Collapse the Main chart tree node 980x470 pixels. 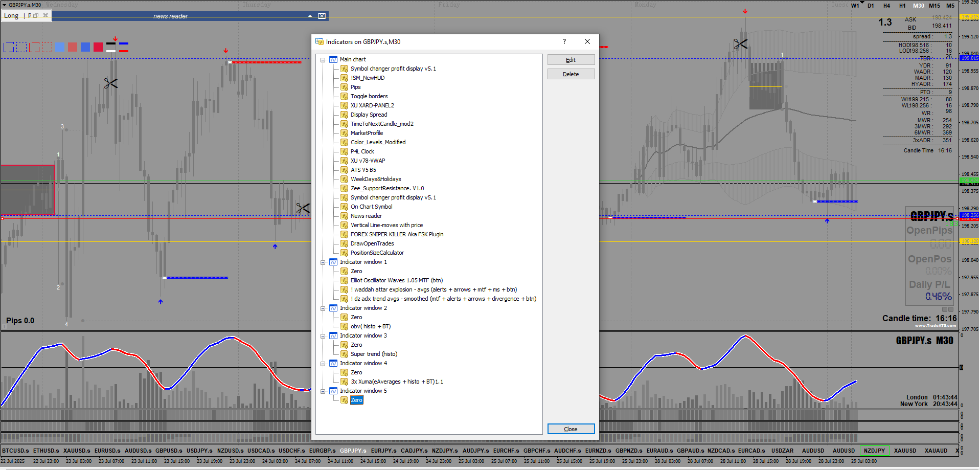(323, 60)
